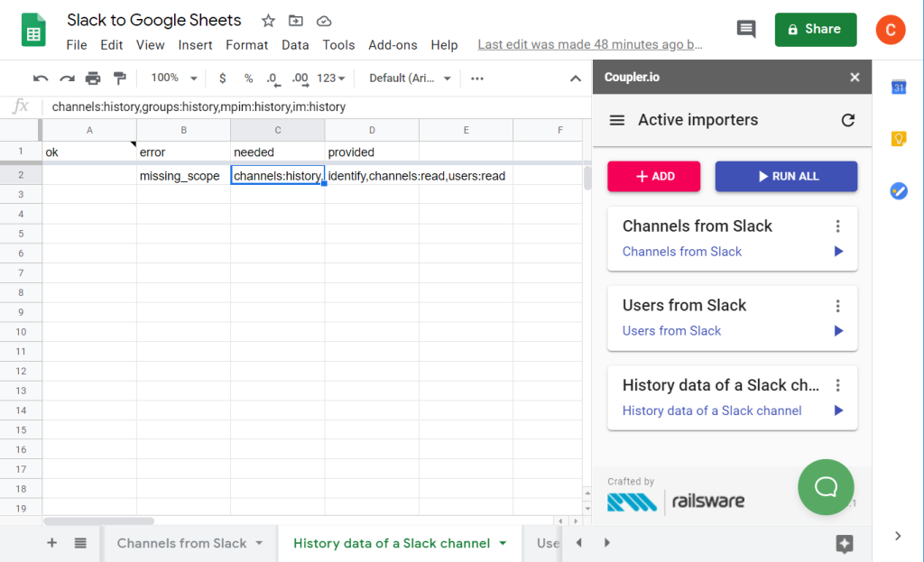Open comment history via the comments icon
The height and width of the screenshot is (562, 924).
tap(745, 29)
